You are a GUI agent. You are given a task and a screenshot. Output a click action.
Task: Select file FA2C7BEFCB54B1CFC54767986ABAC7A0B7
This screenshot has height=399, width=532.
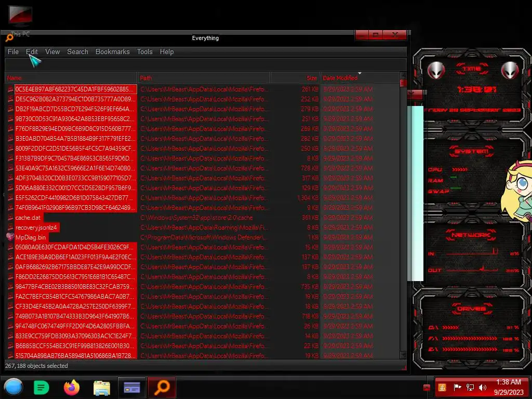click(x=75, y=296)
